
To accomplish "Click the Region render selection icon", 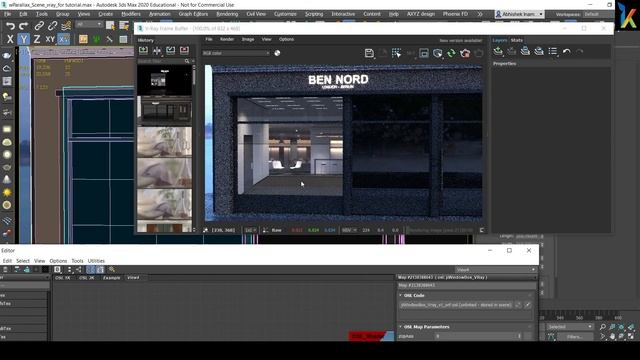I will (396, 53).
